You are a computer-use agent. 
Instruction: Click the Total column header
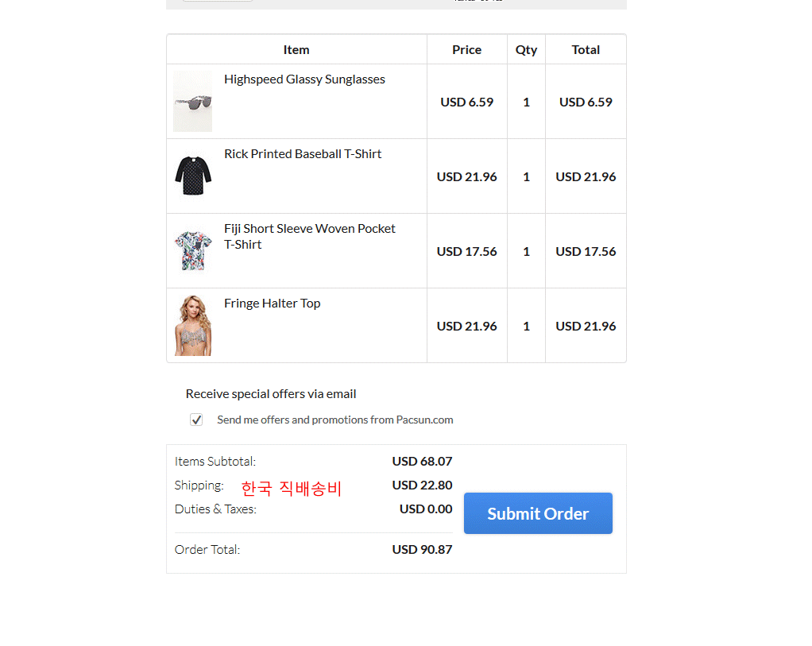click(586, 49)
